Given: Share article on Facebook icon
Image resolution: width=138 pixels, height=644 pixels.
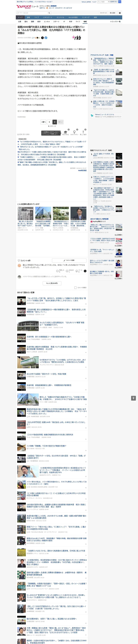Looking at the screenshot, I should [46, 38].
